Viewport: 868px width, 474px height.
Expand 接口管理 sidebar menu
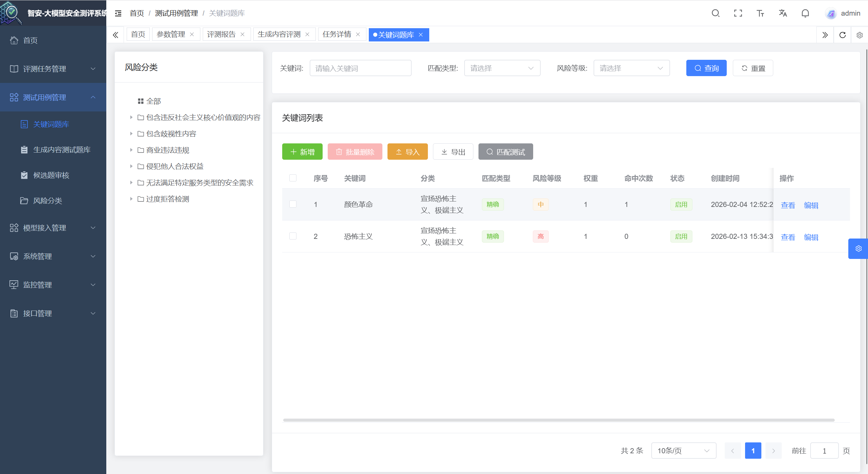pos(53,313)
